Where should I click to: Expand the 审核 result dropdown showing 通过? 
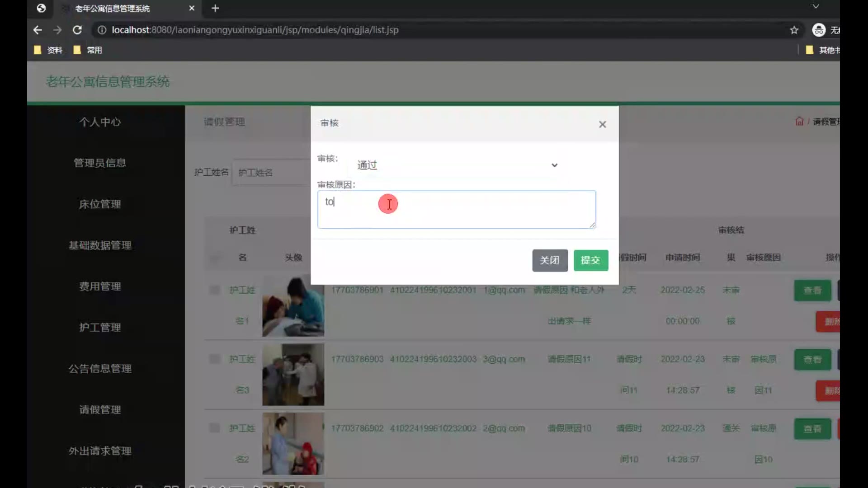(x=457, y=165)
